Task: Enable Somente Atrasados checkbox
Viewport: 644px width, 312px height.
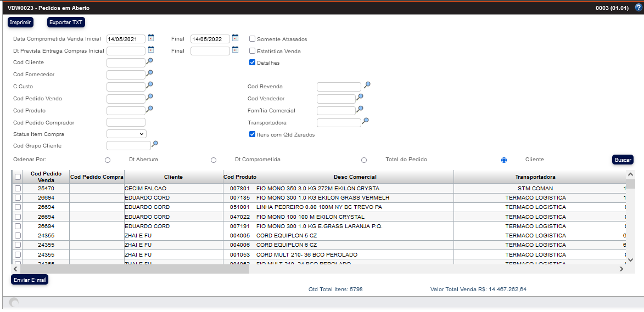Action: click(253, 39)
